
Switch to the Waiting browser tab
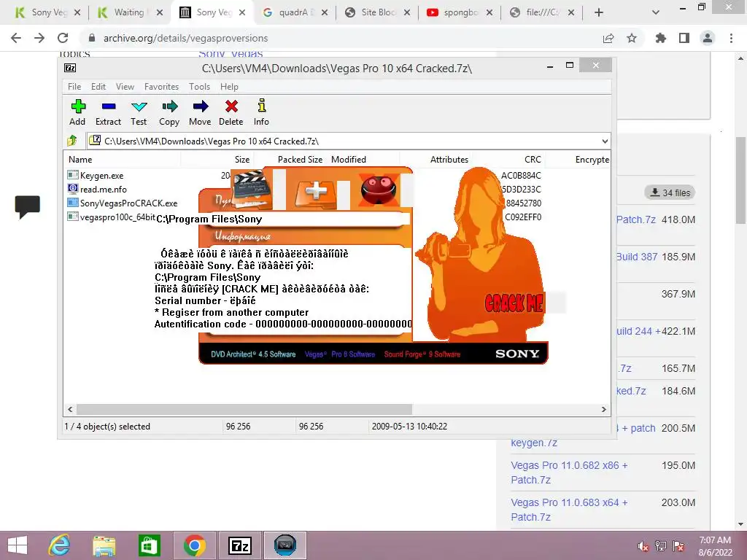tap(128, 12)
